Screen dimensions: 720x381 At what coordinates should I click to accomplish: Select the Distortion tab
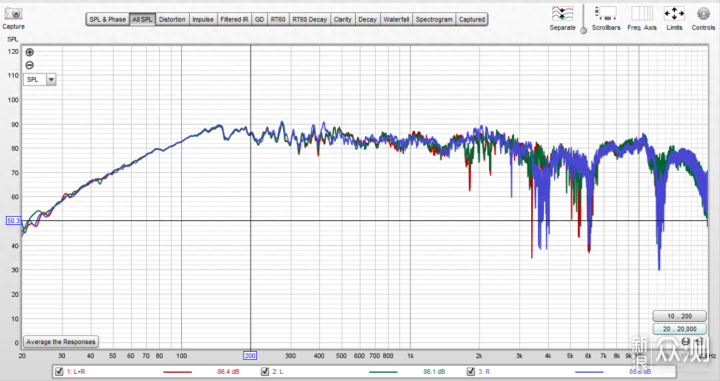coord(172,19)
